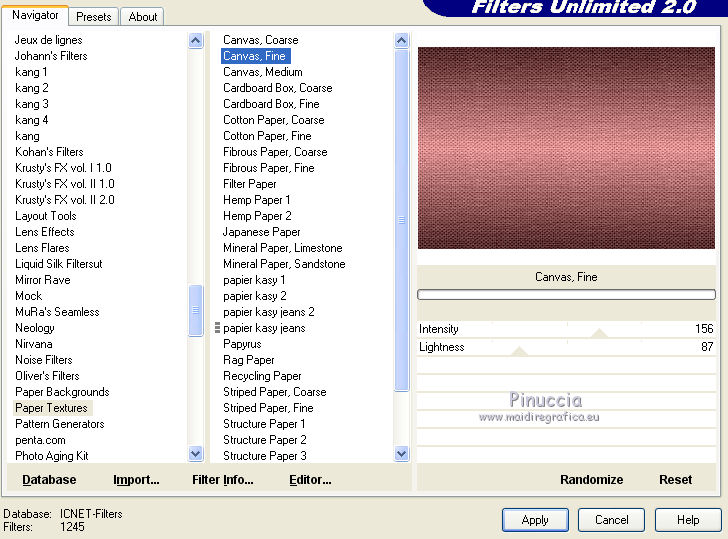
Task: Select Fibrous Paper, Coarse filter
Action: click(275, 152)
